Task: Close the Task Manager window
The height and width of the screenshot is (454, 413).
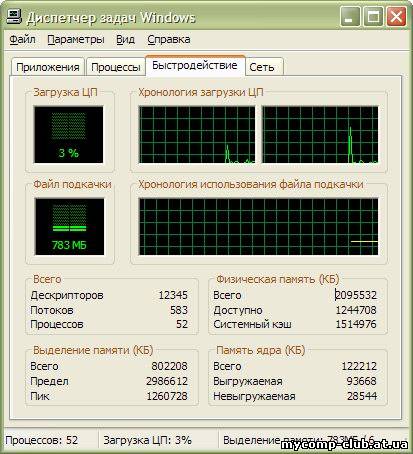Action: [396, 17]
